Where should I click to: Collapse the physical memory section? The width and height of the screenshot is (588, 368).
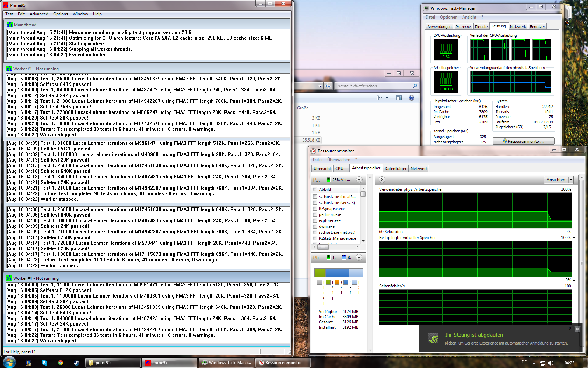[x=359, y=258]
